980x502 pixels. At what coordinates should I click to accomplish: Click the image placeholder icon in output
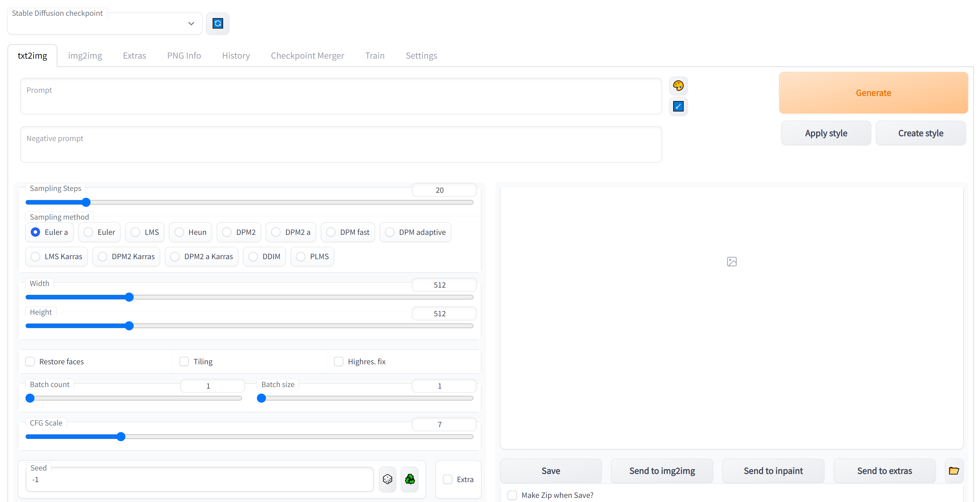[732, 261]
